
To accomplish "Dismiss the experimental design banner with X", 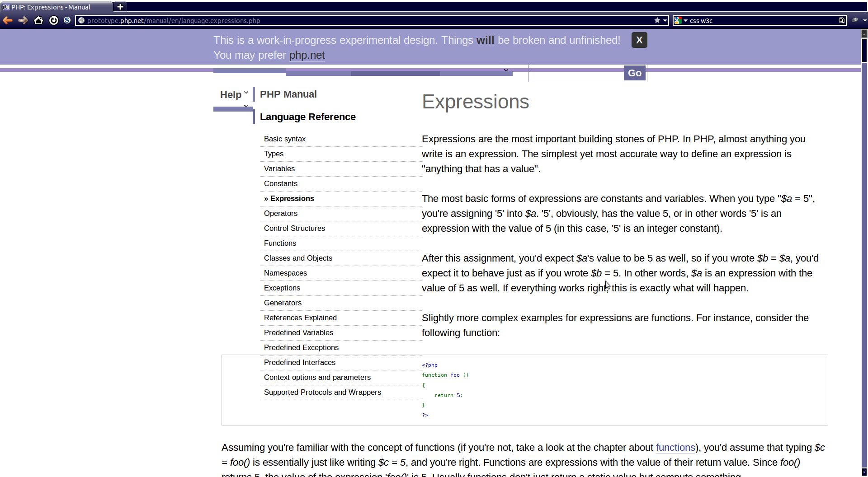I will pos(639,40).
